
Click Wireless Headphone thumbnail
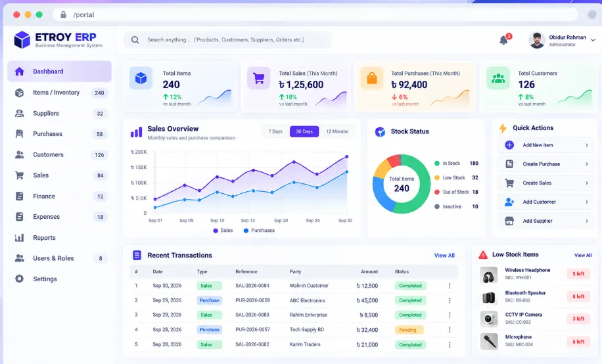489,275
